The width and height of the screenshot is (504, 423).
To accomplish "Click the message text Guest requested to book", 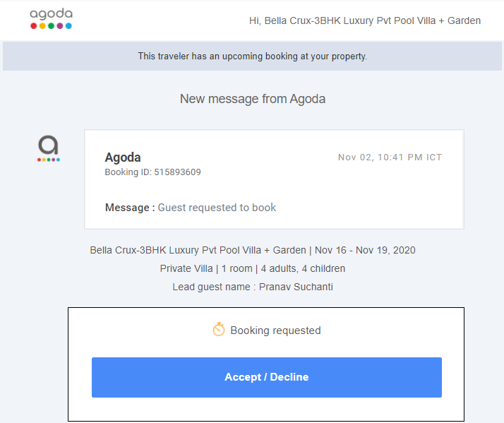I will click(217, 208).
